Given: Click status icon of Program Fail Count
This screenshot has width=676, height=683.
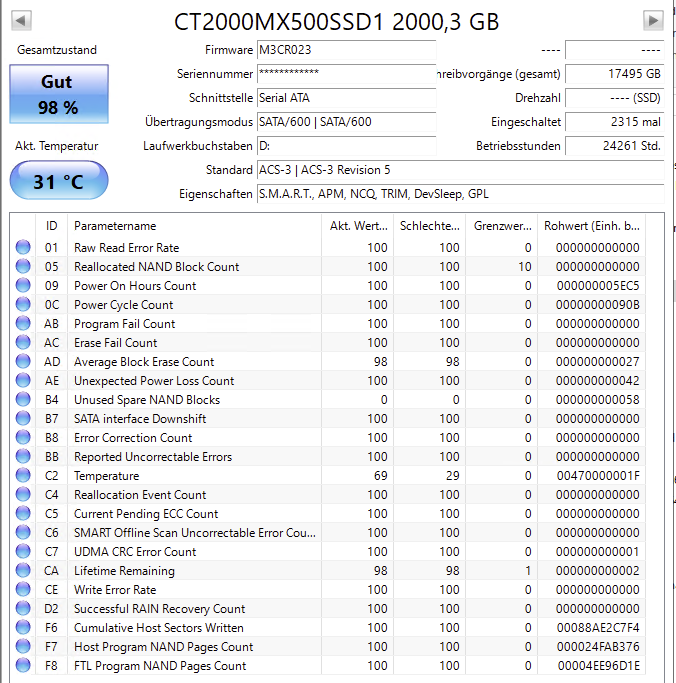Looking at the screenshot, I should click(x=23, y=323).
